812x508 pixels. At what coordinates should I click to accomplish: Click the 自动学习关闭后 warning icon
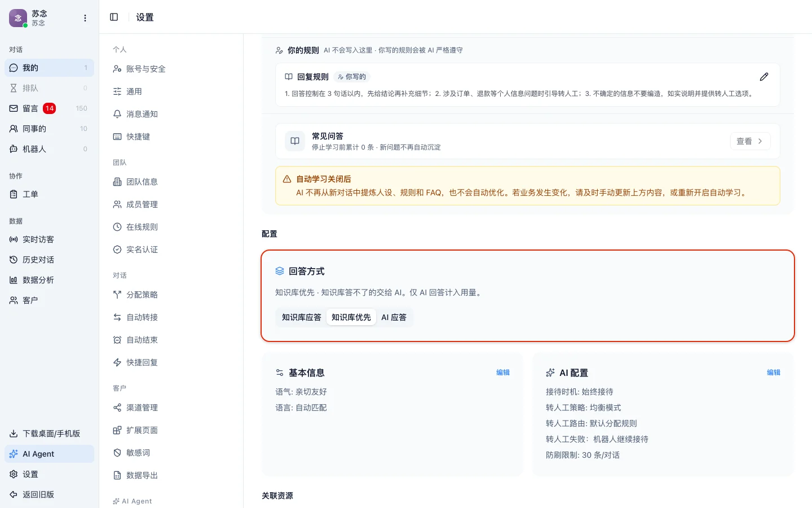click(x=287, y=179)
